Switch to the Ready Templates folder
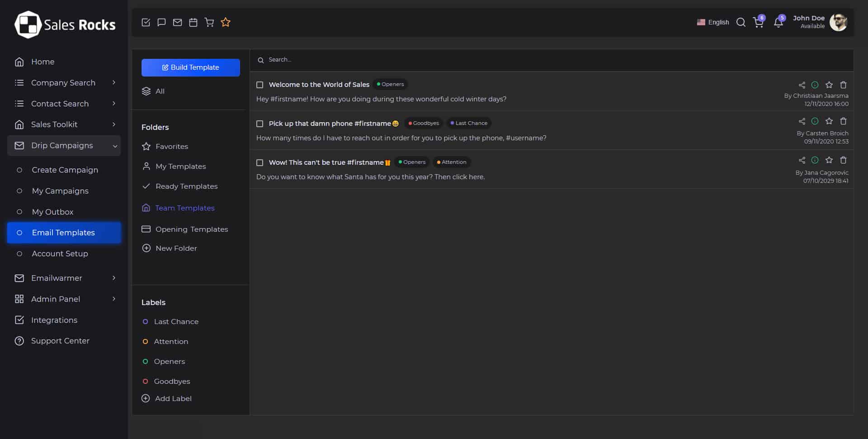The width and height of the screenshot is (868, 439). pos(186,186)
